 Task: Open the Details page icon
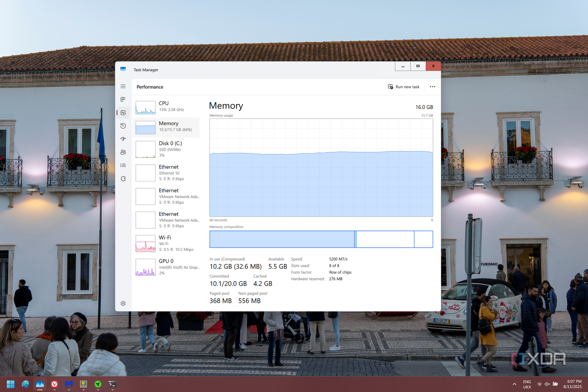tap(123, 165)
